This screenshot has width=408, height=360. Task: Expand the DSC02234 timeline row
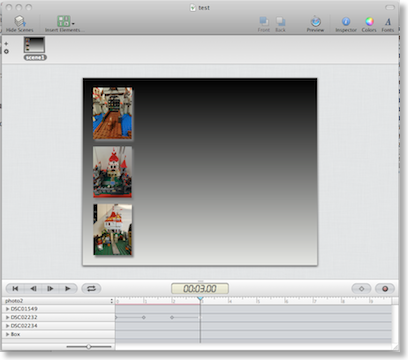click(x=7, y=326)
